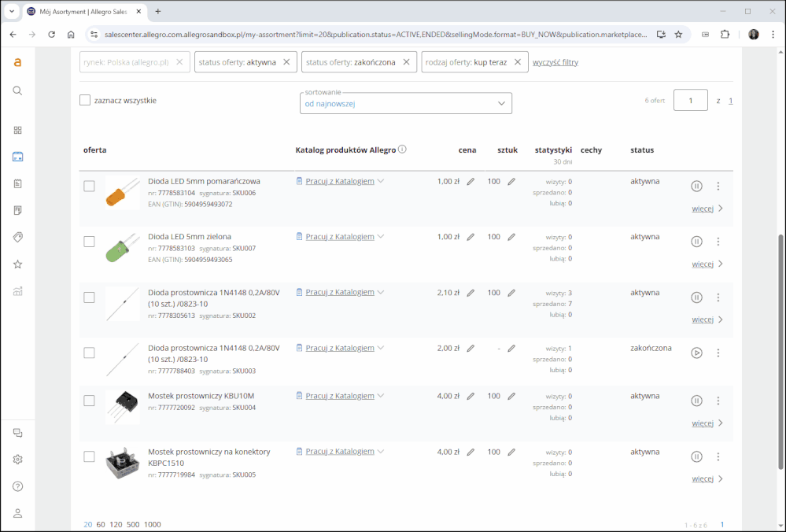Open the settings gear in sidebar
This screenshot has width=786, height=532.
[17, 460]
